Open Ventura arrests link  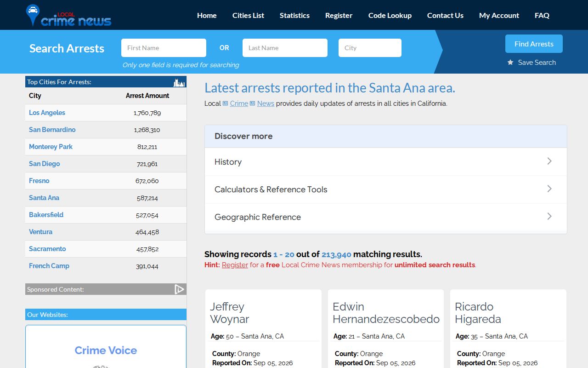40,232
